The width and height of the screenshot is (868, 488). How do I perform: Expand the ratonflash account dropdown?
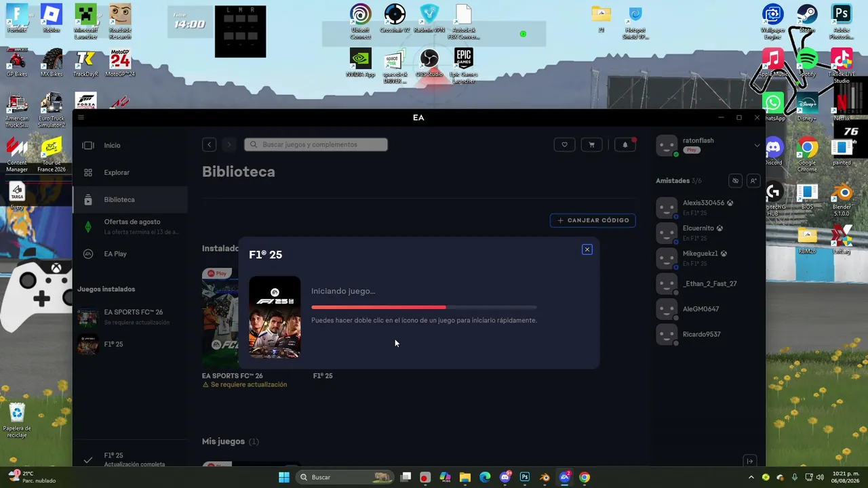point(757,145)
